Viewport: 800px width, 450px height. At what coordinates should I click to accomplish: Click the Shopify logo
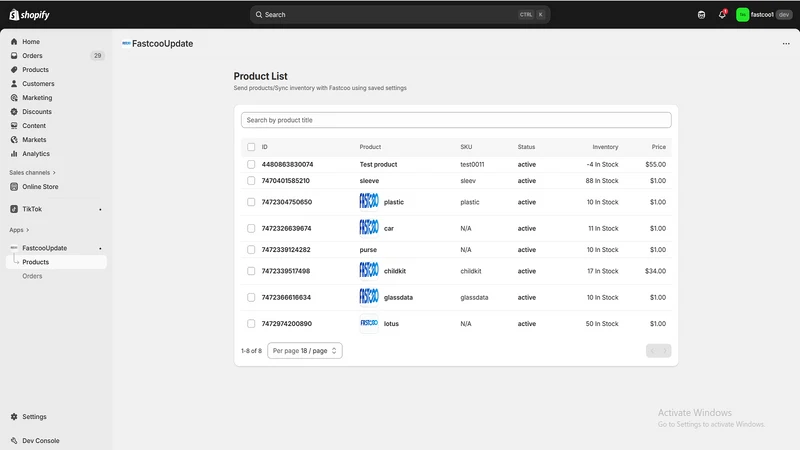29,15
